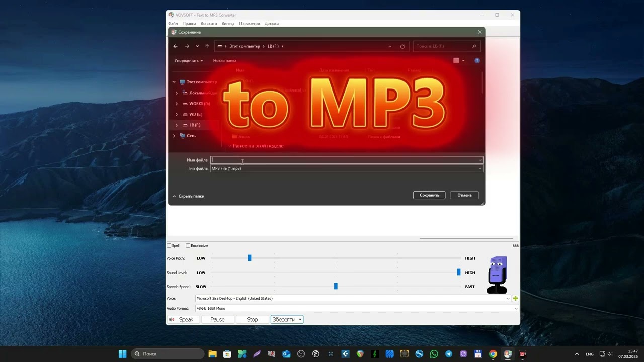Click the microphone mascot character
This screenshot has width=644, height=362.
(497, 275)
